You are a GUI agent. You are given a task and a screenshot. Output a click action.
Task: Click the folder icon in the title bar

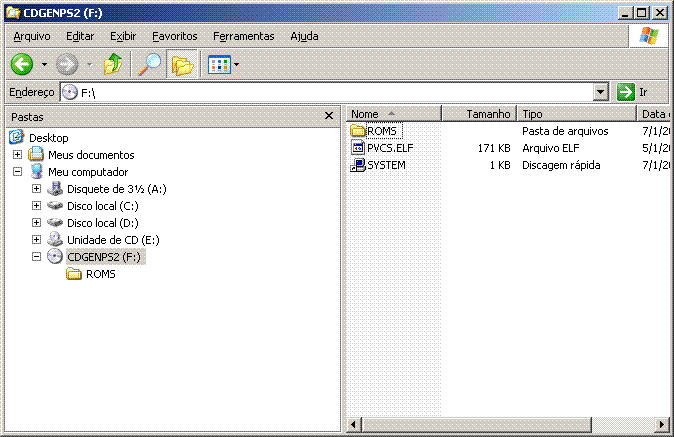(13, 12)
